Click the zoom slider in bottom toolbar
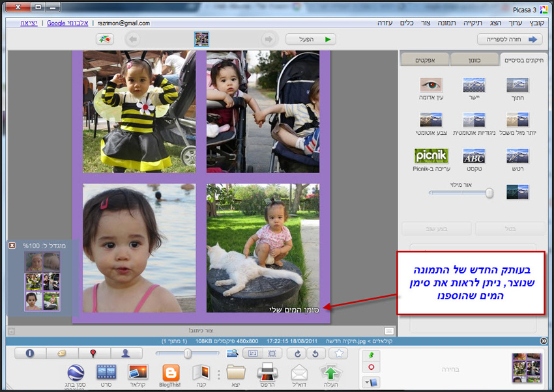Image resolution: width=554 pixels, height=392 pixels. point(188,353)
